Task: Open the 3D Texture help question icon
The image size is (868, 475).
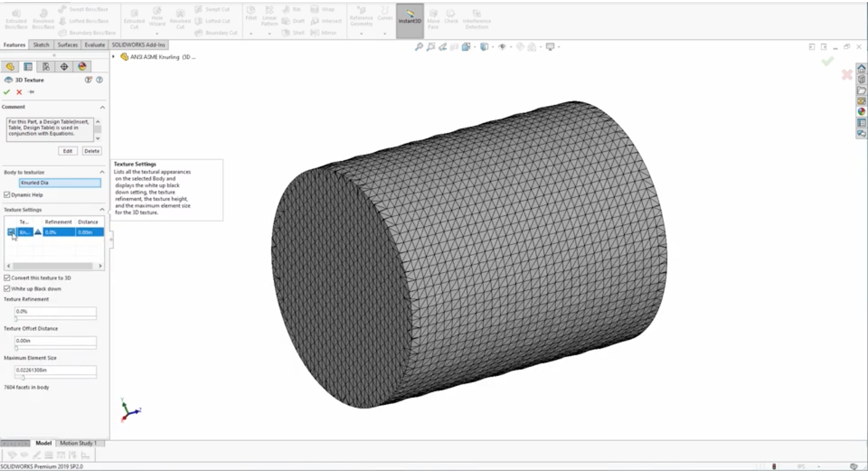Action: click(x=99, y=80)
